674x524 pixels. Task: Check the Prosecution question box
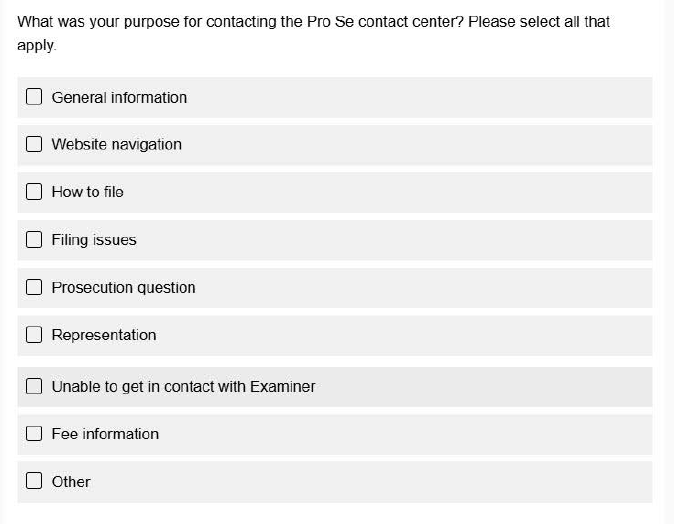34,287
